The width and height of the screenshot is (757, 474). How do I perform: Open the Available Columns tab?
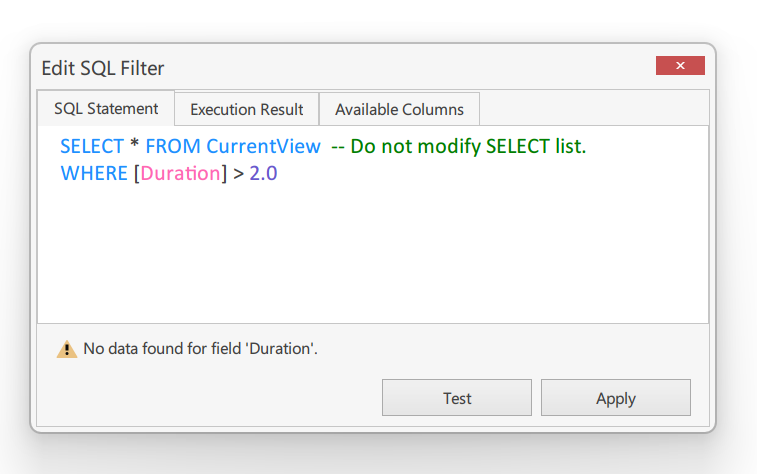(399, 110)
